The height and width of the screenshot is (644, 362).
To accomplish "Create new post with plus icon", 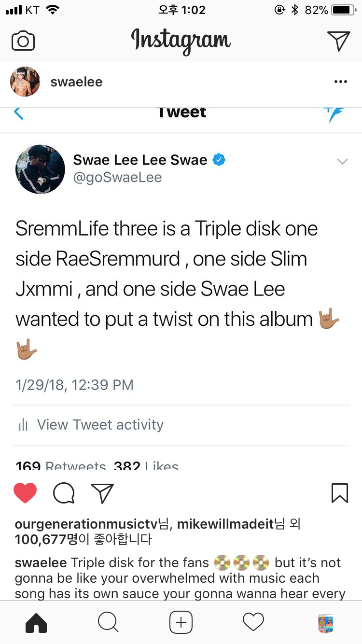I will click(181, 622).
